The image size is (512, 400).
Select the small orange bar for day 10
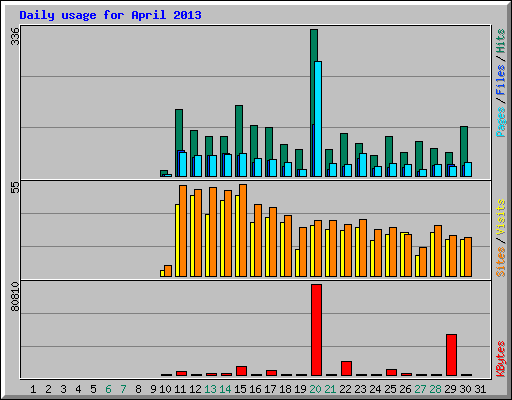click(x=168, y=271)
